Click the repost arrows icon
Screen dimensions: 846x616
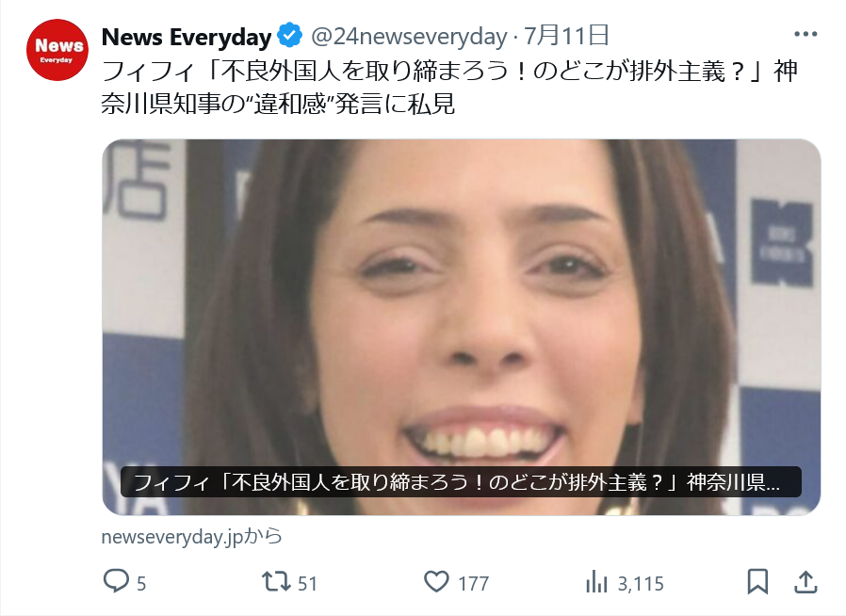tap(276, 582)
